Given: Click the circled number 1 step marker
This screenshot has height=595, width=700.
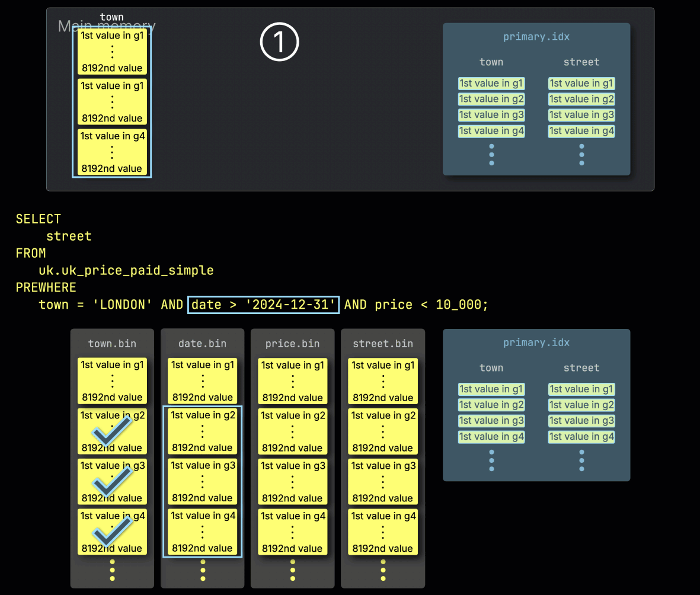Looking at the screenshot, I should (x=279, y=43).
